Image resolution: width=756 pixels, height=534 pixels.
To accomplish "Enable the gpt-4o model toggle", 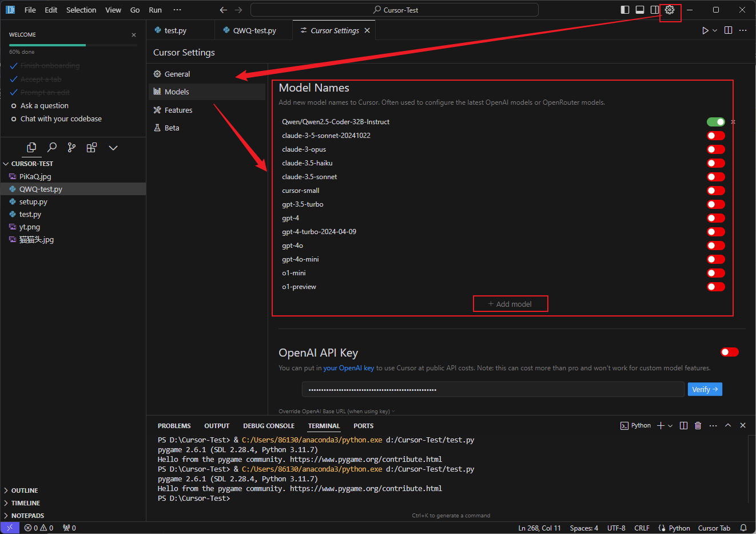I will pyautogui.click(x=715, y=246).
